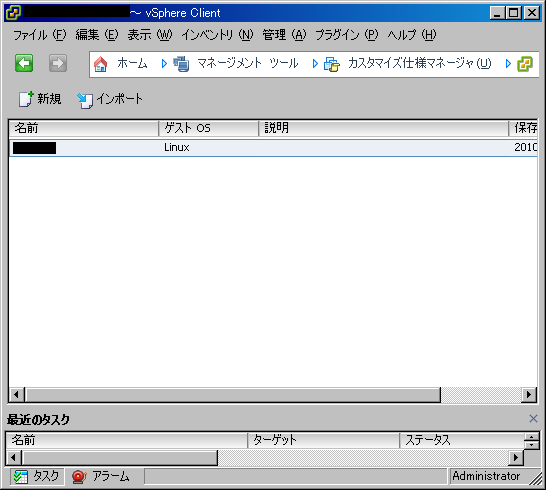The width and height of the screenshot is (546, 490).
Task: Open the インベントリ (N) menu
Action: coord(217,35)
